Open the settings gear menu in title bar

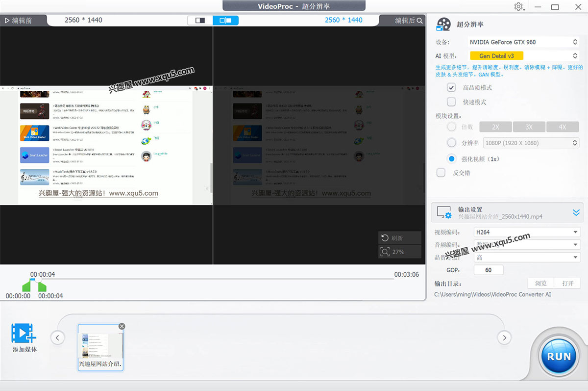coord(519,7)
